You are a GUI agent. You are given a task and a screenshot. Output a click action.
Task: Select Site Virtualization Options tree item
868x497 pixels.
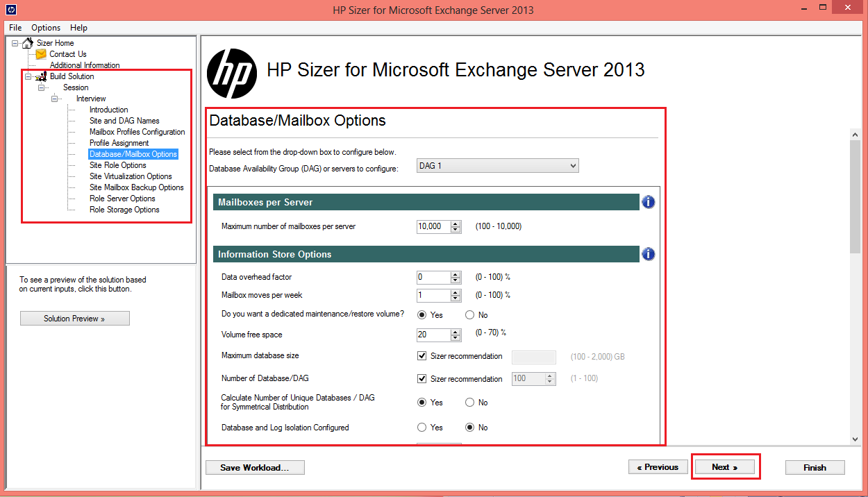pyautogui.click(x=130, y=176)
